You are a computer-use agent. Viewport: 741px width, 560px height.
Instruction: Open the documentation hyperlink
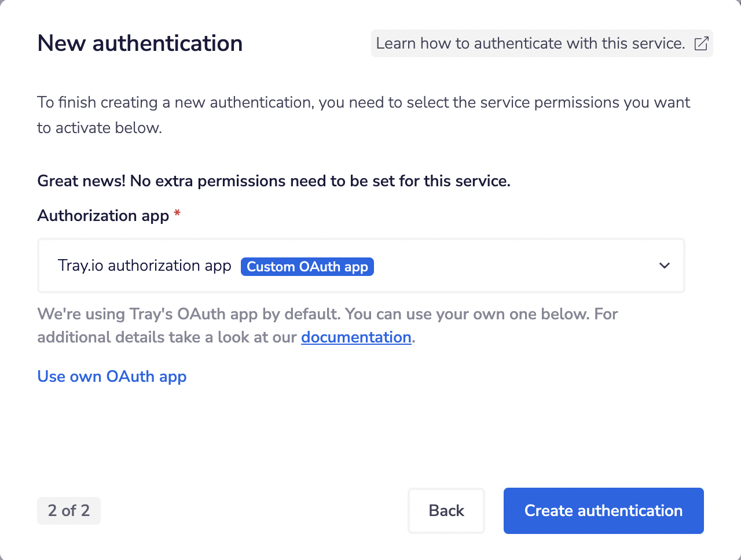tap(356, 337)
